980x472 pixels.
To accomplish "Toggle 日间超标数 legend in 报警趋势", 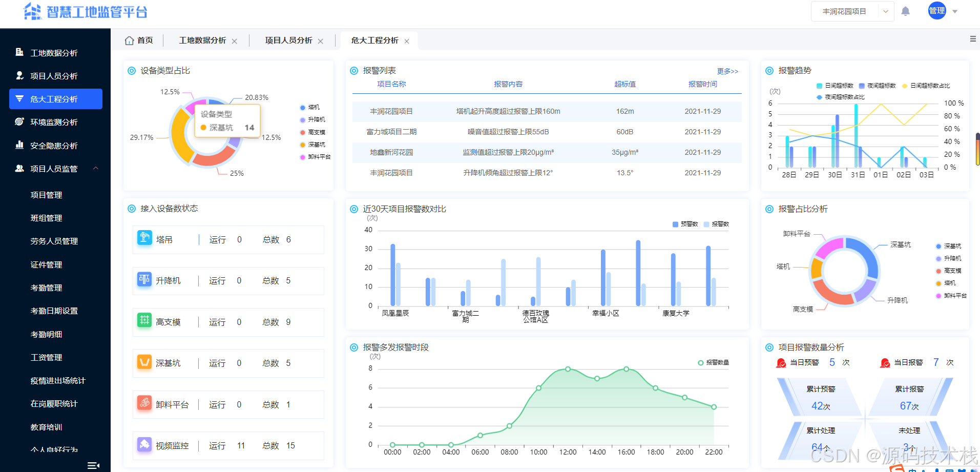I will 835,86.
